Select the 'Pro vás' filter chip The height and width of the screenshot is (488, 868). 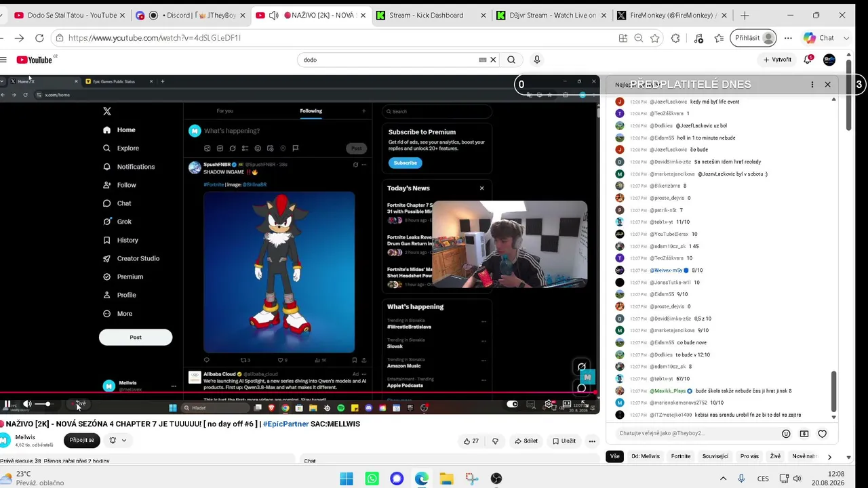point(749,457)
